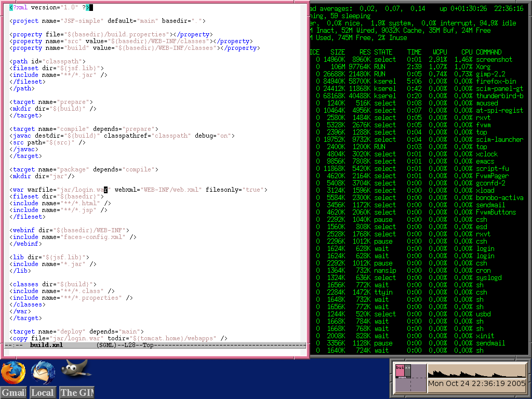Click the SIZE column header in top
This screenshot has height=399, width=532.
(x=338, y=52)
